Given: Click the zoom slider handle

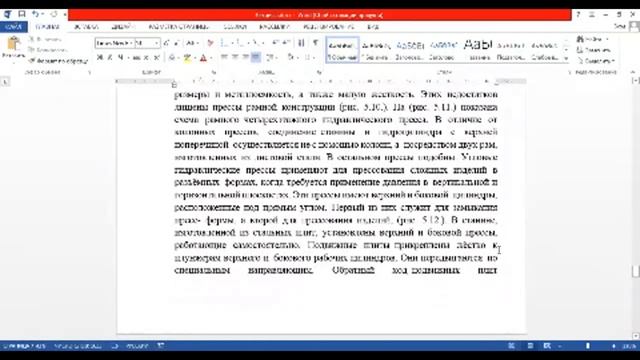Looking at the screenshot, I should click(588, 346).
